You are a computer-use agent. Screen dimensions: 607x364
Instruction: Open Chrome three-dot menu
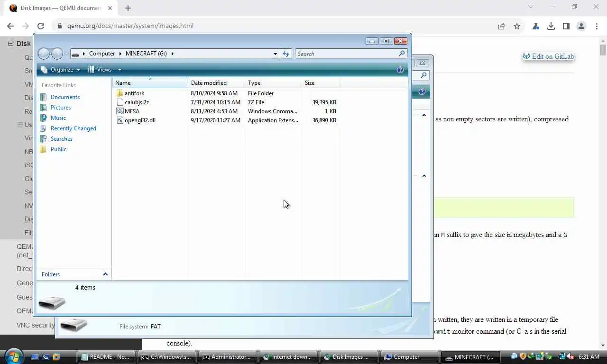click(x=597, y=26)
